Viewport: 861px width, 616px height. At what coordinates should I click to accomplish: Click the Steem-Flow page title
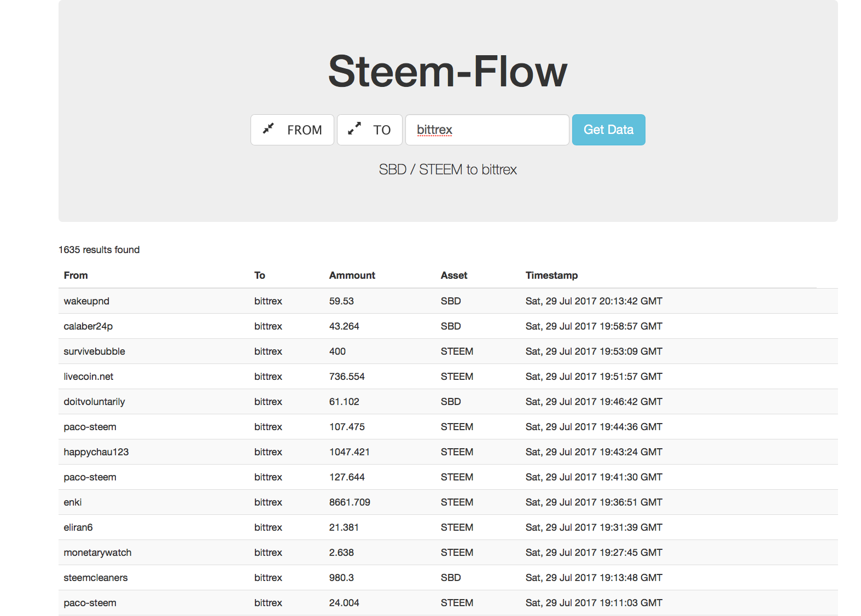click(447, 71)
